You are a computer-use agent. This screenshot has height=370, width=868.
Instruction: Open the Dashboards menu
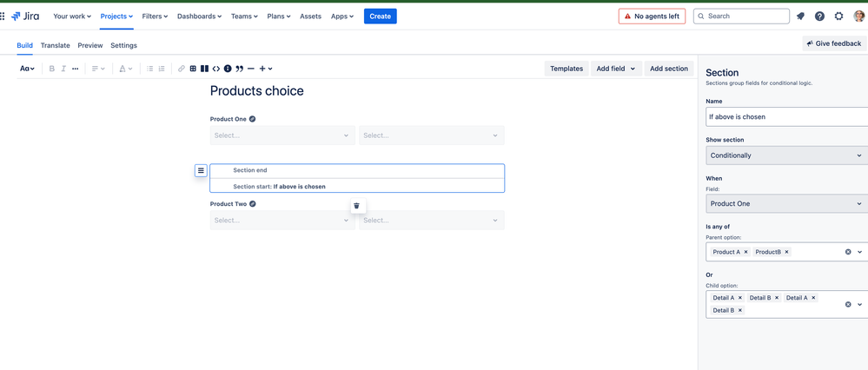[x=199, y=16]
